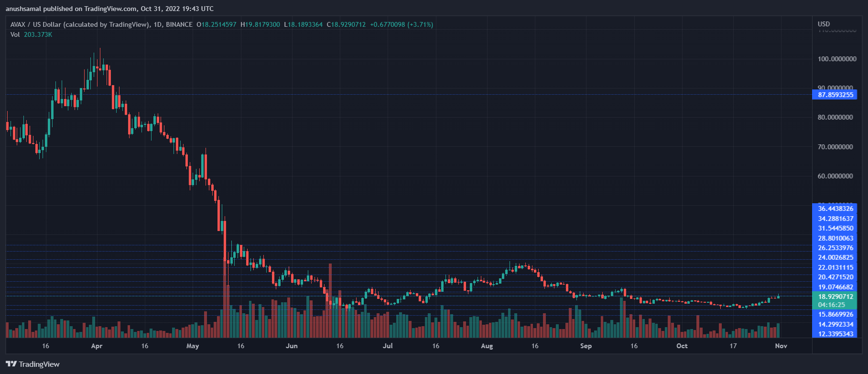The width and height of the screenshot is (868, 374).
Task: Click the 24.0026825 price level label
Action: pyautogui.click(x=835, y=257)
